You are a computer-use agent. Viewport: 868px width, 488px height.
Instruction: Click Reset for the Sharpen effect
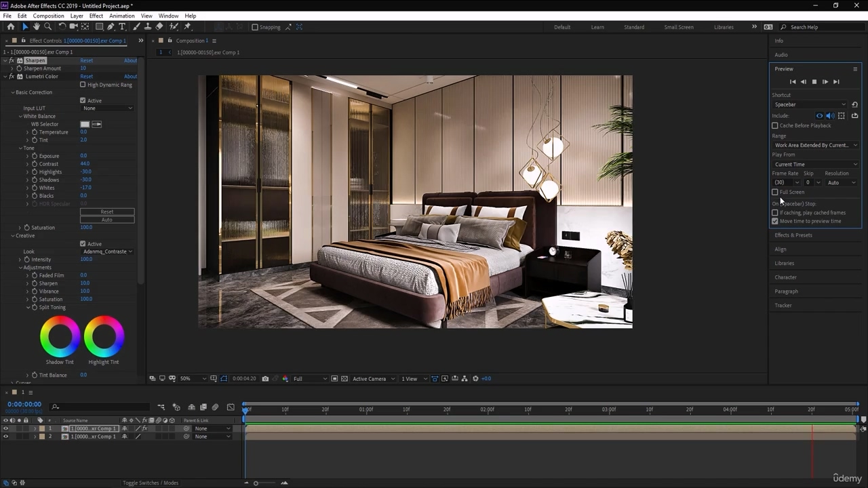tap(86, 60)
